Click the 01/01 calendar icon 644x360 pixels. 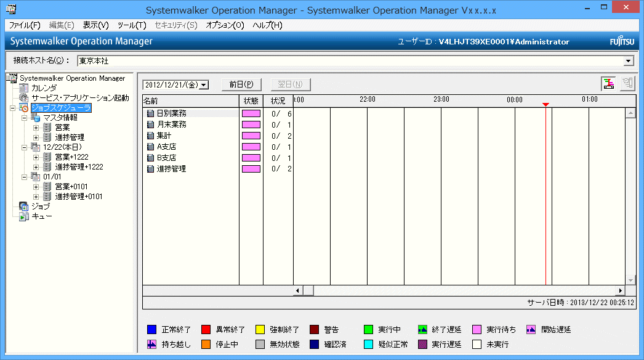[x=36, y=177]
